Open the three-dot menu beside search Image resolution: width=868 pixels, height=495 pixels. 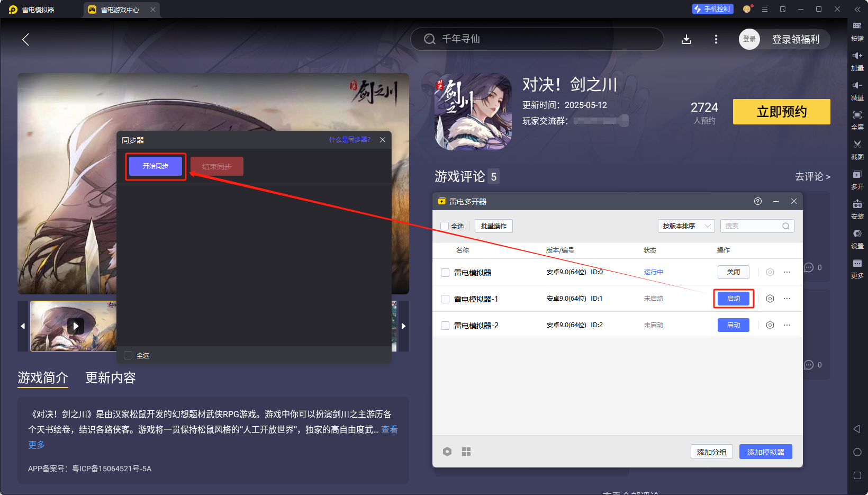pos(716,39)
